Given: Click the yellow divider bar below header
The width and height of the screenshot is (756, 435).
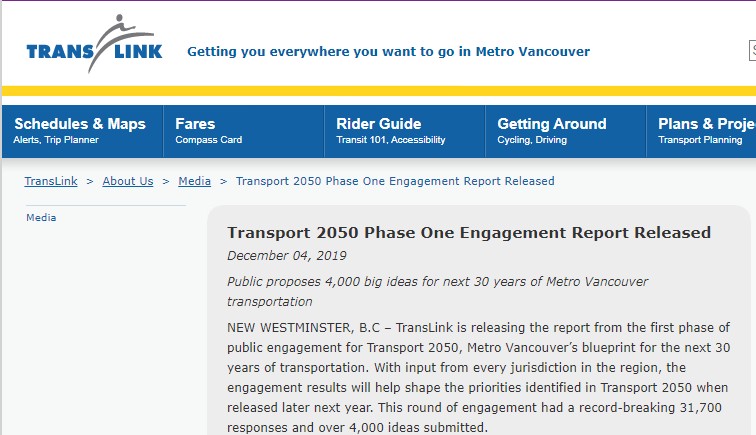Looking at the screenshot, I should coord(379,91).
